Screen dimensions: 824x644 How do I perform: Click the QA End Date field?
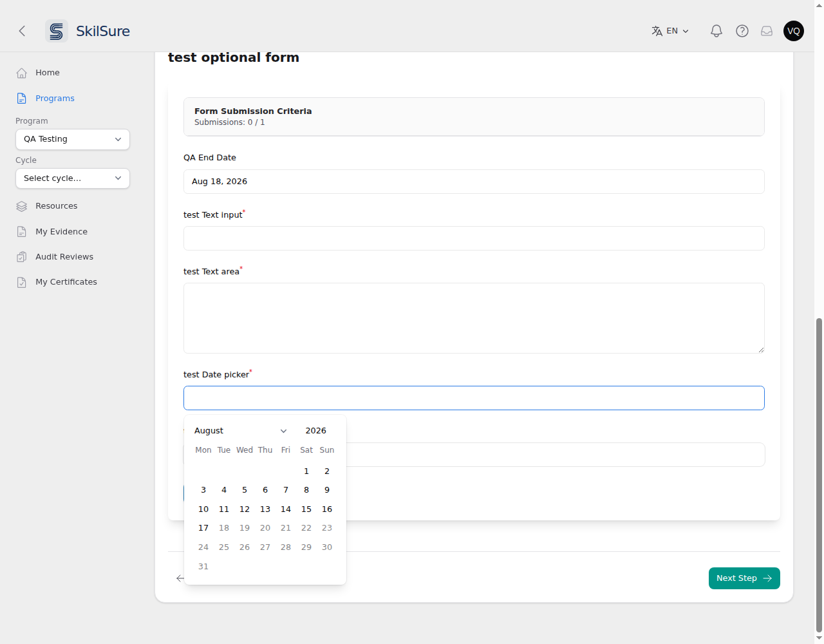pyautogui.click(x=474, y=182)
